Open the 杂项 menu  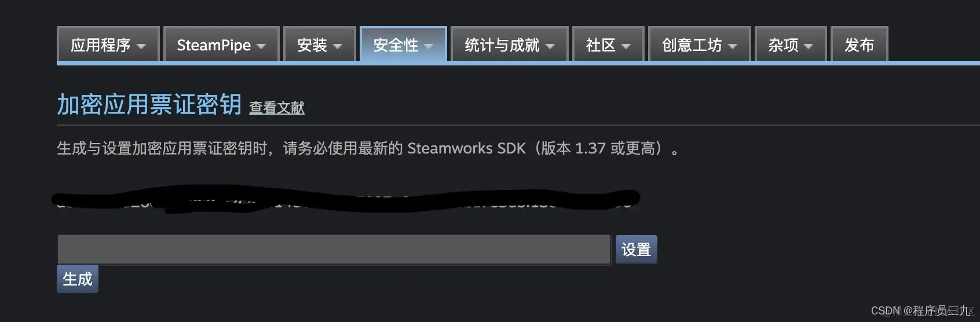point(791,44)
